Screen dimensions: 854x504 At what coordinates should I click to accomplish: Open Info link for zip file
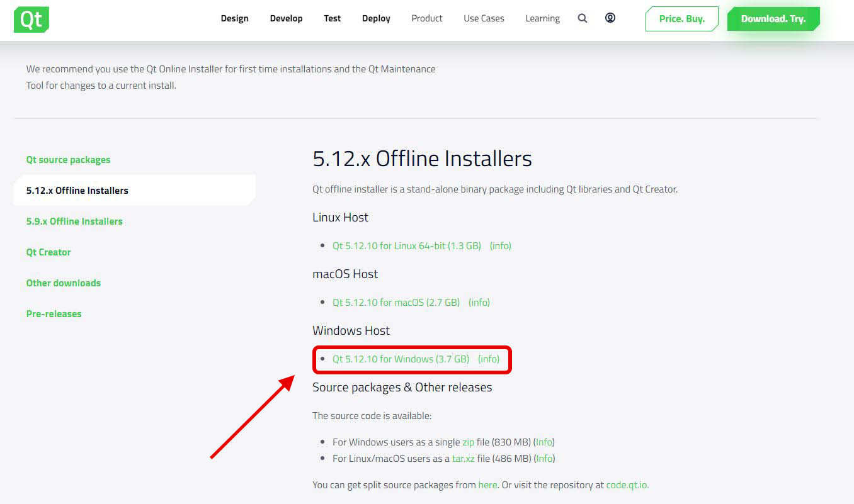(544, 442)
